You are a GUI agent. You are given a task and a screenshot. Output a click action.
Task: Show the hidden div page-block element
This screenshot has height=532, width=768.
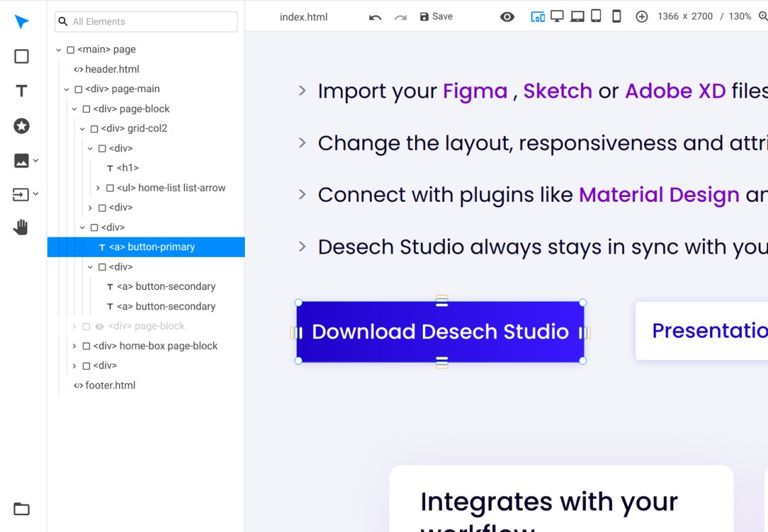[x=100, y=326]
